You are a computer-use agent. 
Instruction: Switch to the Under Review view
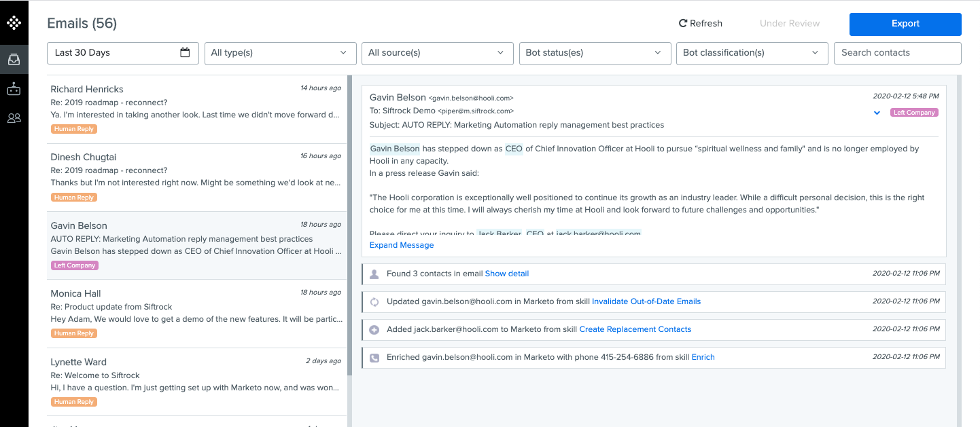coord(789,22)
